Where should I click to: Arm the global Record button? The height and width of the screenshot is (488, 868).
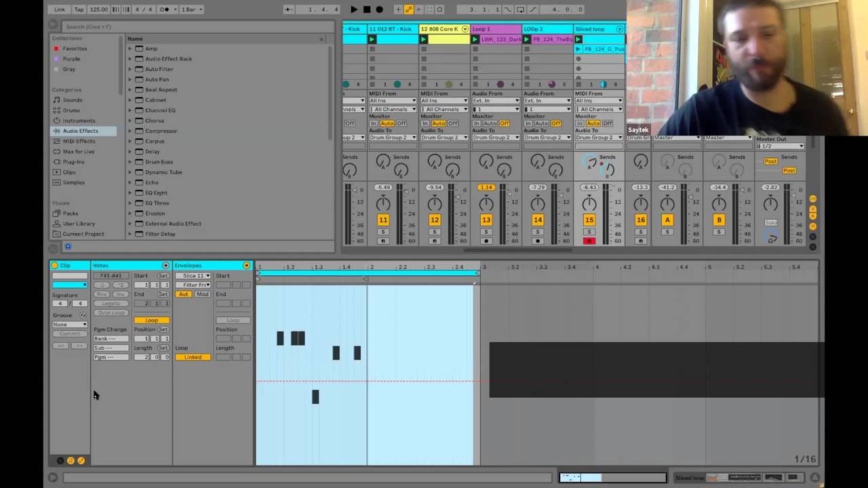click(379, 9)
